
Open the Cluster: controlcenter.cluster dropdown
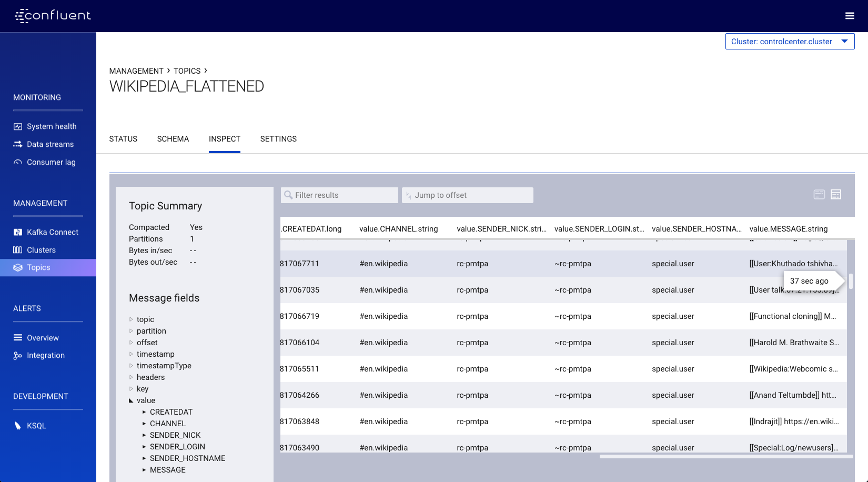(790, 41)
